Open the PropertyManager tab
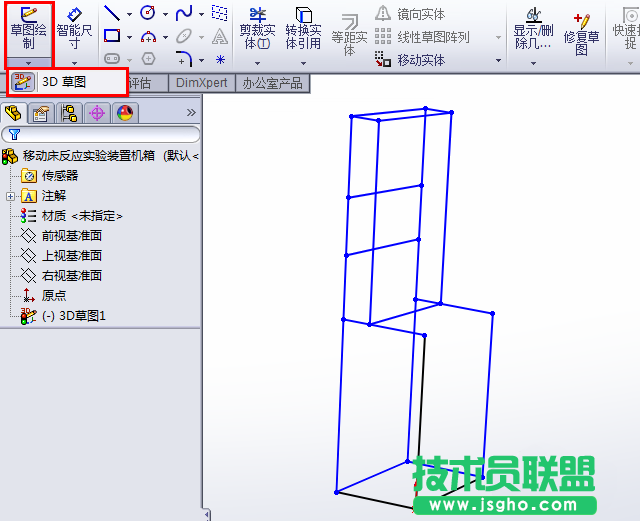This screenshot has height=521, width=640. pos(41,114)
